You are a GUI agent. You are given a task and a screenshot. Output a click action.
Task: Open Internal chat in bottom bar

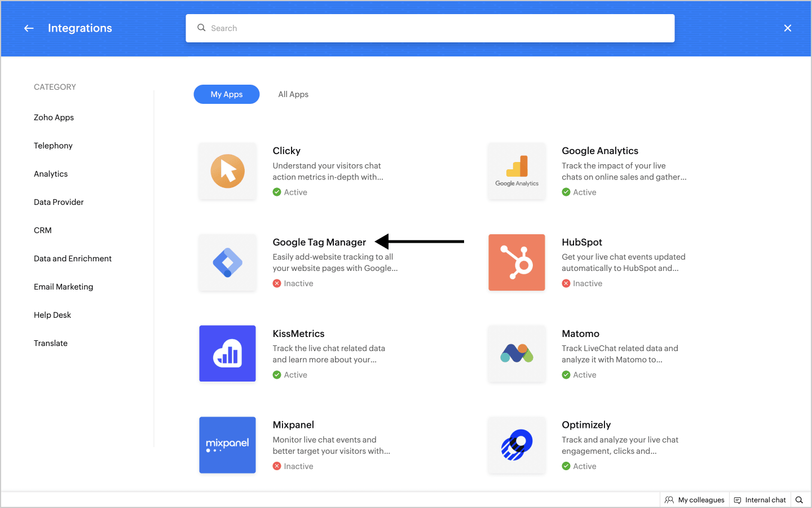pyautogui.click(x=760, y=500)
